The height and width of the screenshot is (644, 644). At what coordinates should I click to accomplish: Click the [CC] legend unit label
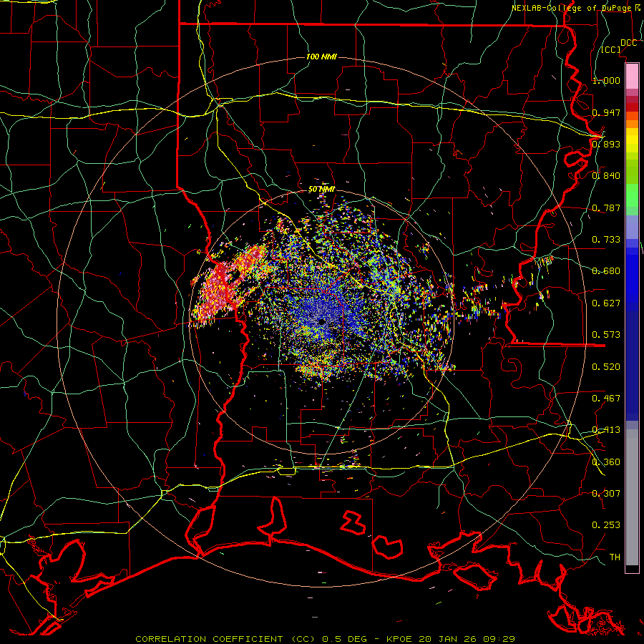click(611, 49)
